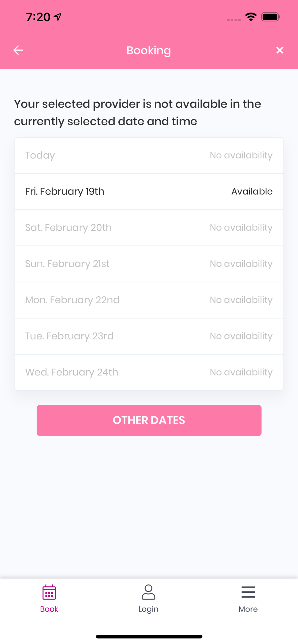The image size is (298, 644).
Task: Tap the location arrow status icon
Action: (x=58, y=17)
